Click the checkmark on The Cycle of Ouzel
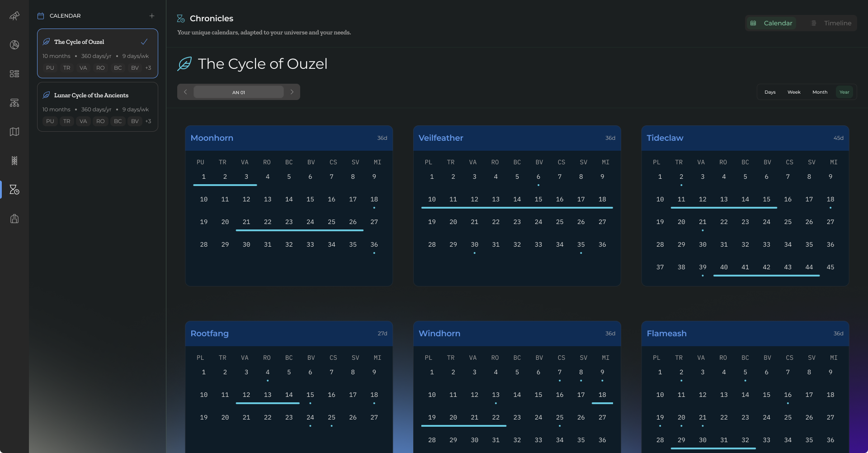 click(x=144, y=42)
